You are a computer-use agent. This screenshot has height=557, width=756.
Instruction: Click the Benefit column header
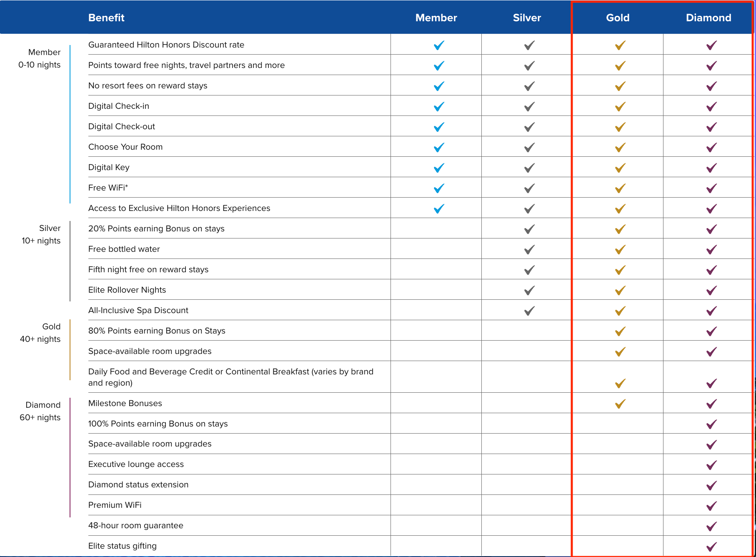[x=106, y=18]
